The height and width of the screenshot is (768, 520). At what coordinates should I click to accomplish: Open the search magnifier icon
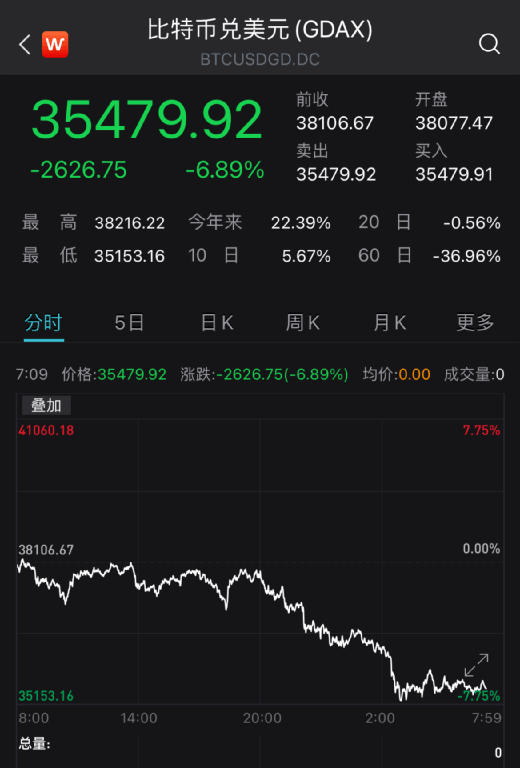pos(489,45)
